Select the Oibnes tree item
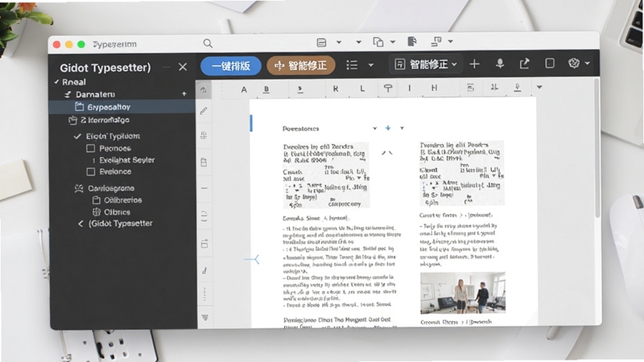Screen dimensions: 644x362 (x=111, y=212)
